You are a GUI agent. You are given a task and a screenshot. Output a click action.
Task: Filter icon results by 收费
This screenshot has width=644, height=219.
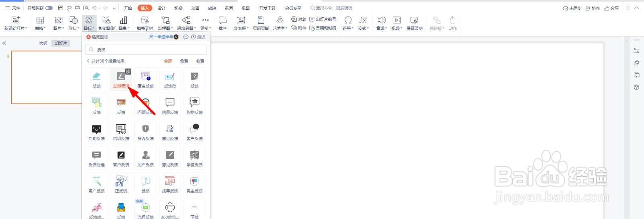(200, 61)
